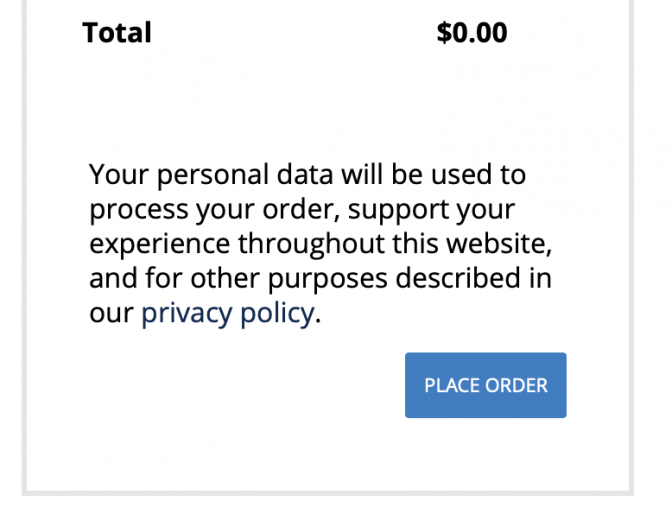
Task: Click the word "policy" in the link
Action: point(276,313)
